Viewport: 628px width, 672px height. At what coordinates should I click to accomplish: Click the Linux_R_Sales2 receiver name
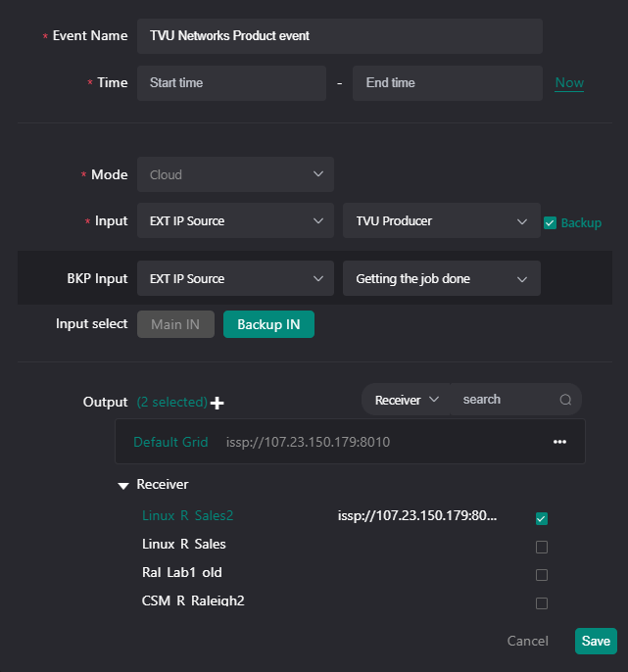click(188, 515)
